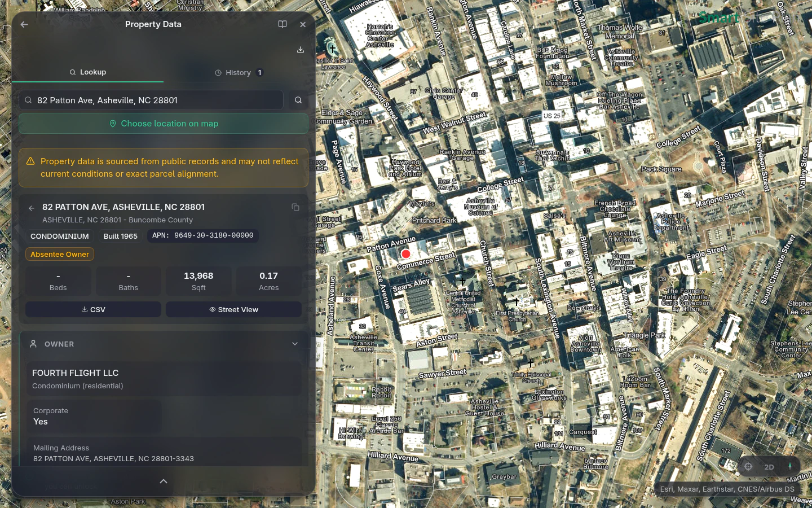Click Trinity Episcopal Church map label
The height and width of the screenshot is (508, 812).
[531, 378]
